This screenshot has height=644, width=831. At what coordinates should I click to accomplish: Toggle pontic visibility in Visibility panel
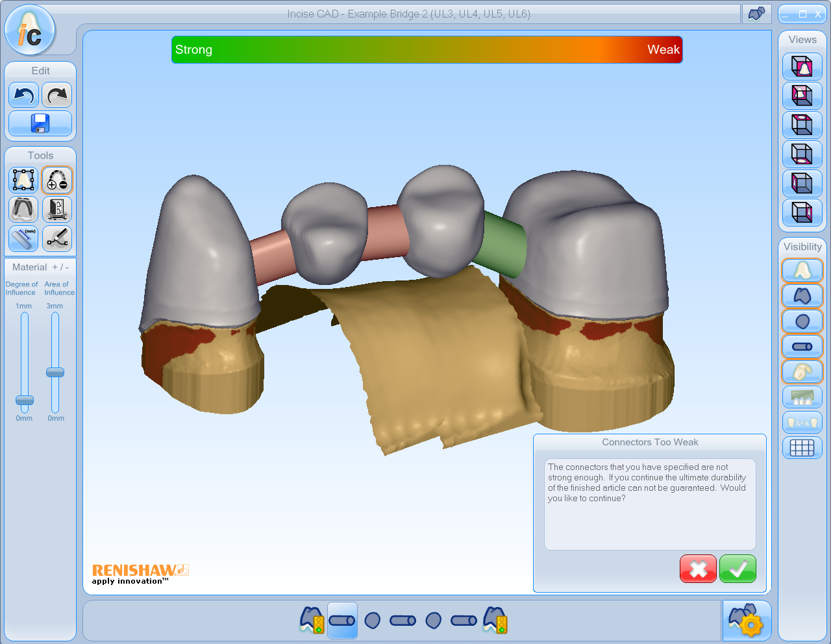tap(802, 321)
